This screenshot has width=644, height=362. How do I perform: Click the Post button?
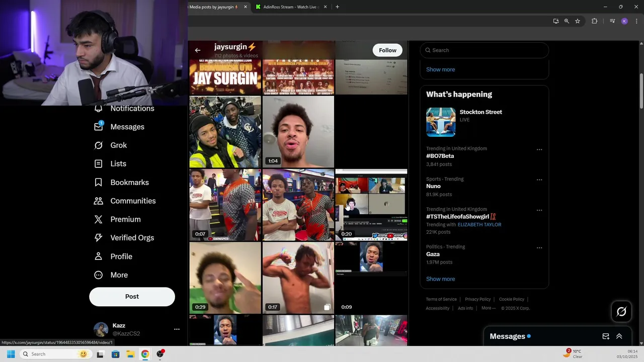click(x=132, y=297)
